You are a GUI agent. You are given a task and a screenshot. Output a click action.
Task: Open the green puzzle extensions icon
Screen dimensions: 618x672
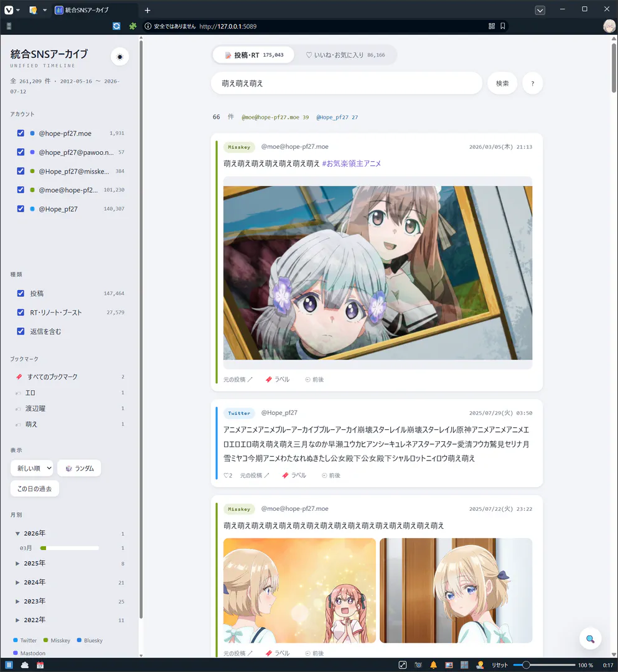click(133, 26)
